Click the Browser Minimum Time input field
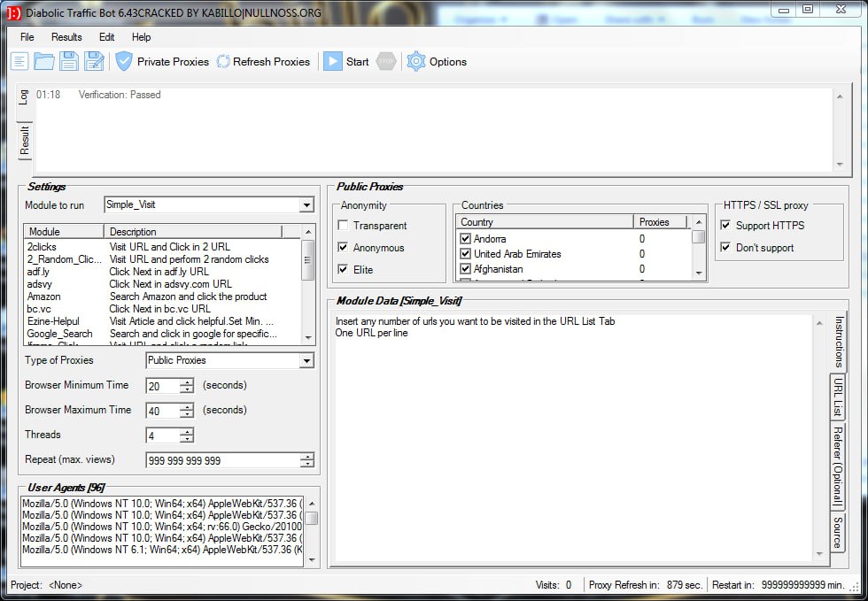 pyautogui.click(x=162, y=386)
